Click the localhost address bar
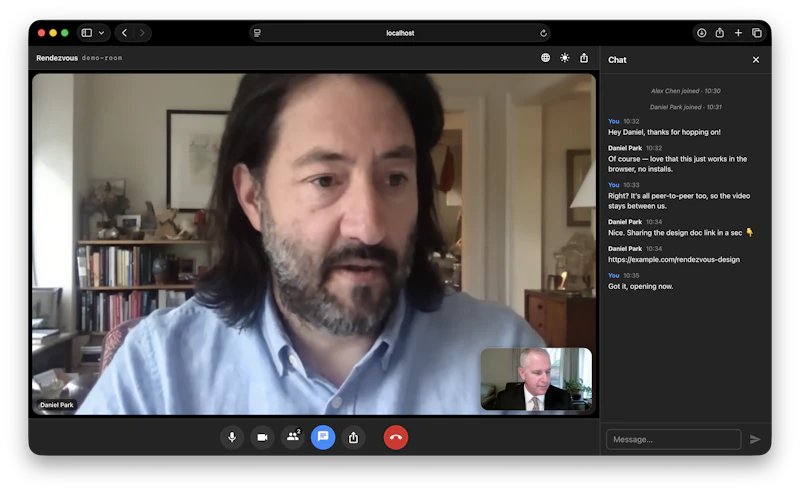The width and height of the screenshot is (800, 493). [x=400, y=33]
